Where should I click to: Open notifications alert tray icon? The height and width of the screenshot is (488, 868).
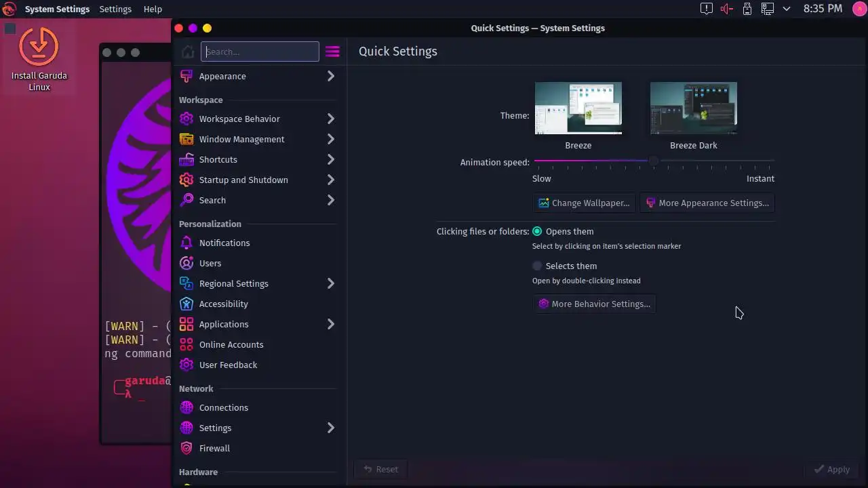click(x=707, y=9)
